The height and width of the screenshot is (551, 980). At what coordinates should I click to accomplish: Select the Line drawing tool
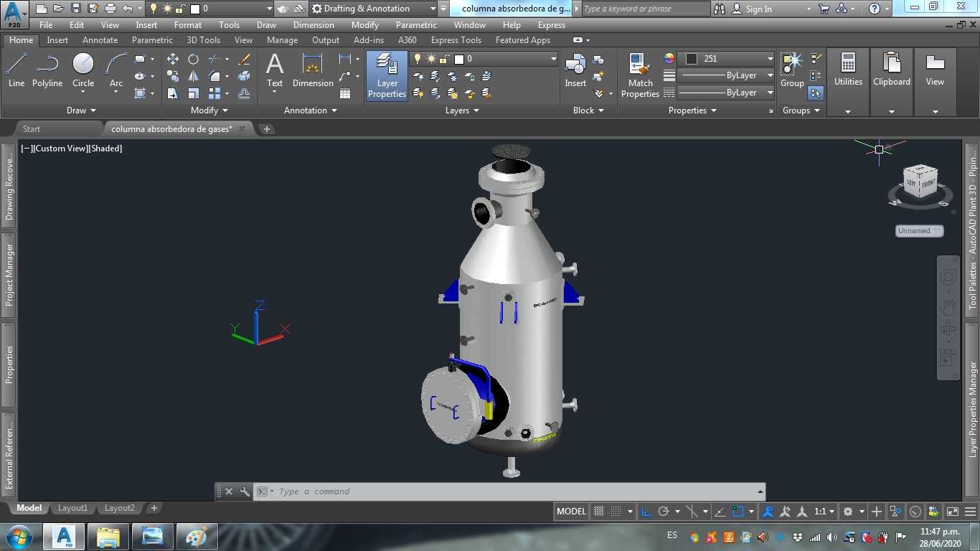tap(16, 70)
